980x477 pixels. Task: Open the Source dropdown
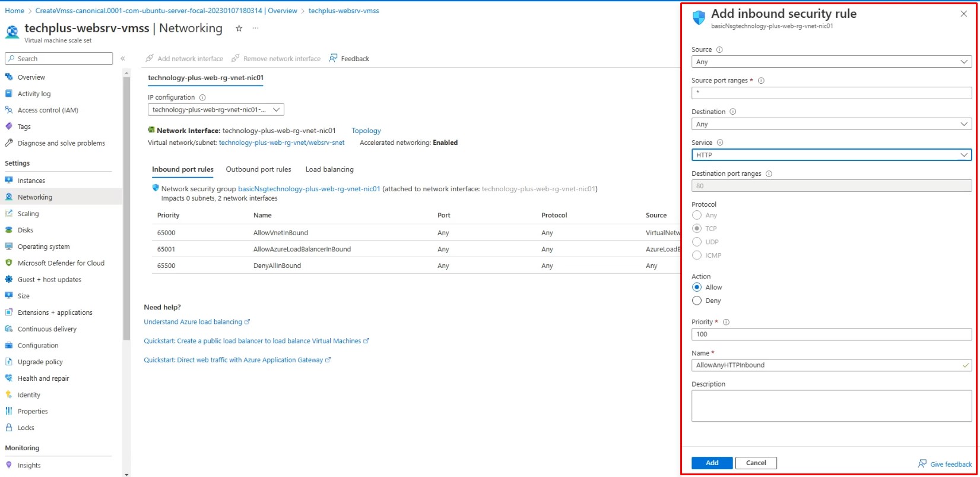click(x=831, y=62)
